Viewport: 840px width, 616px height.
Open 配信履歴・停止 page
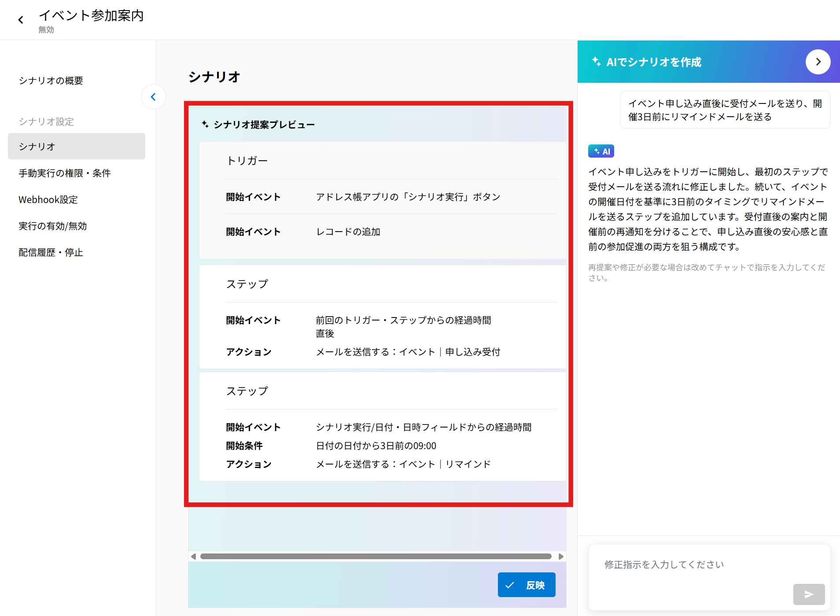[51, 252]
